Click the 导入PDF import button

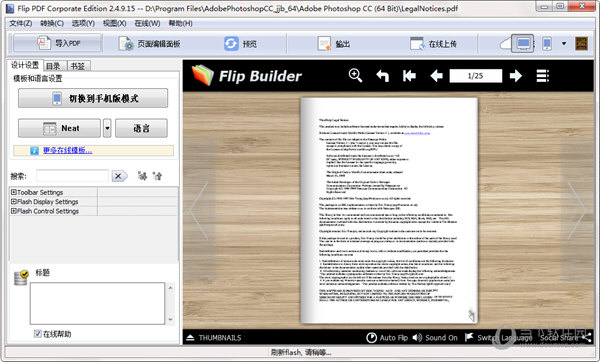tap(57, 43)
